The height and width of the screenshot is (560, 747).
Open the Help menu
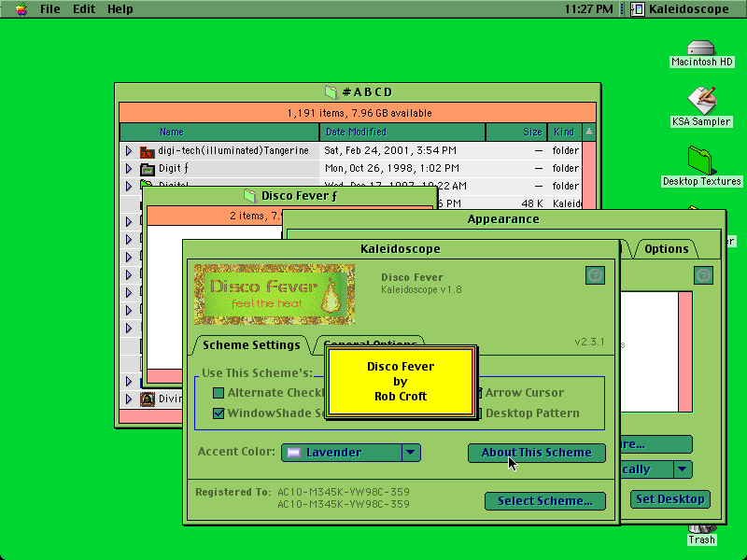pyautogui.click(x=120, y=8)
